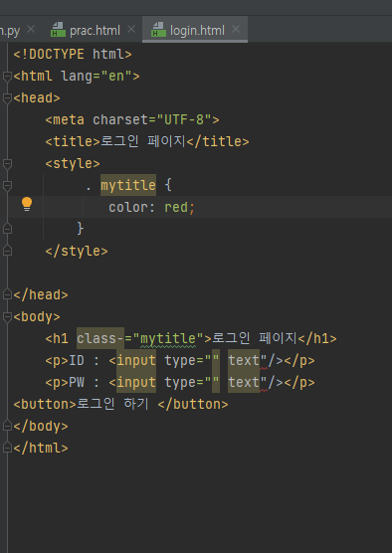Screen dimensions: 392x553
Task: Click error-underlined text on the PW line
Action: pos(264,383)
